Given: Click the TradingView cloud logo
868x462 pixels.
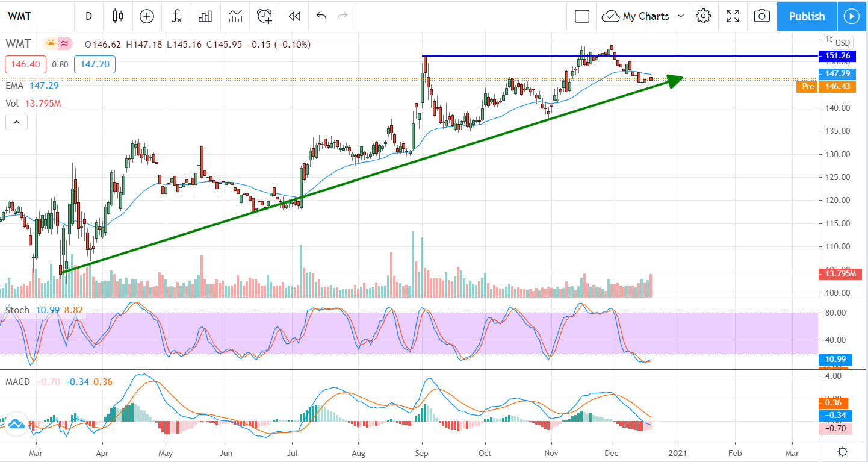Looking at the screenshot, I should point(16,424).
